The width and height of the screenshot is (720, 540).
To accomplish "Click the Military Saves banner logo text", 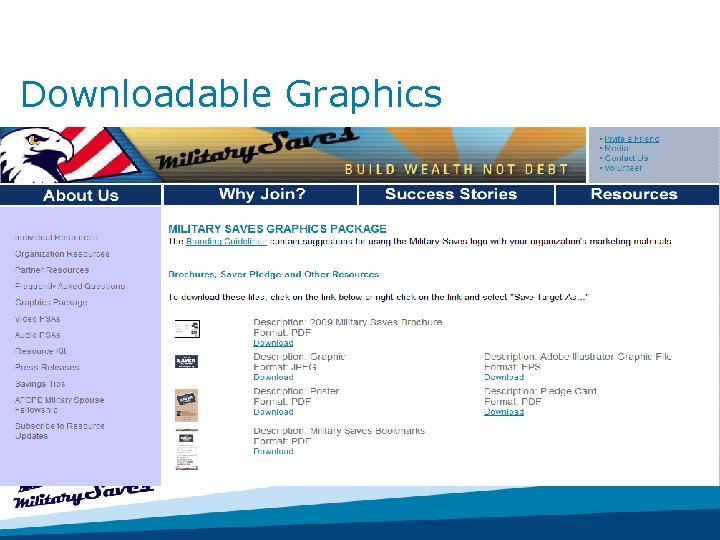I will pos(256,149).
